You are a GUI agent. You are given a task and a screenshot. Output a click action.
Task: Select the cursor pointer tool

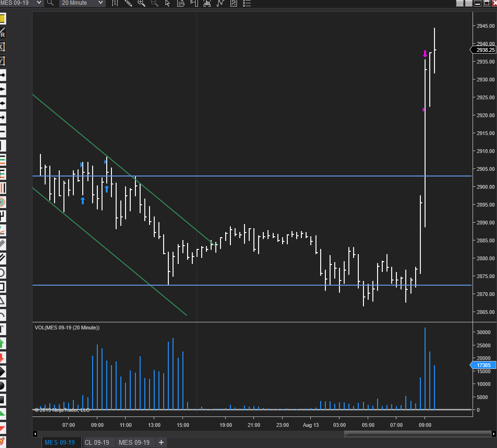168,3
